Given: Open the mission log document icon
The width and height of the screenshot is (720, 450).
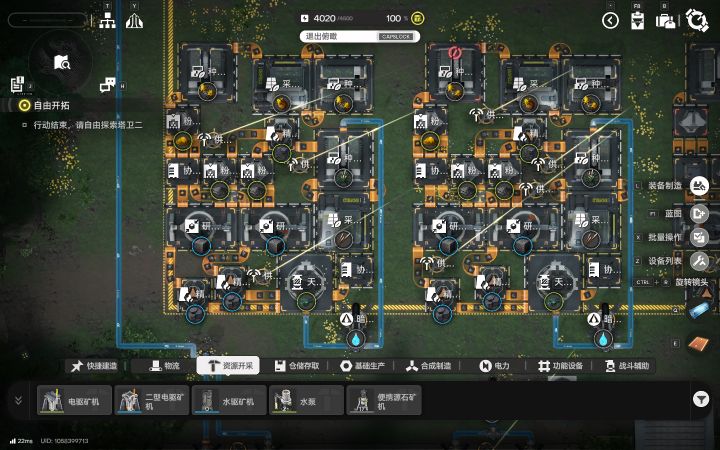Looking at the screenshot, I should coord(17,84).
